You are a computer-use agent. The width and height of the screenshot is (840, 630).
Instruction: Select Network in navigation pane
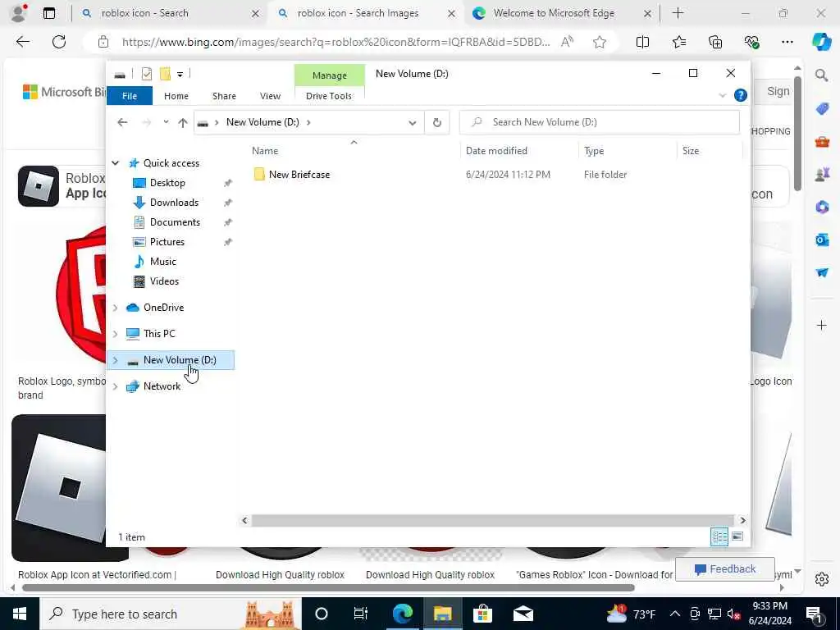pyautogui.click(x=162, y=386)
